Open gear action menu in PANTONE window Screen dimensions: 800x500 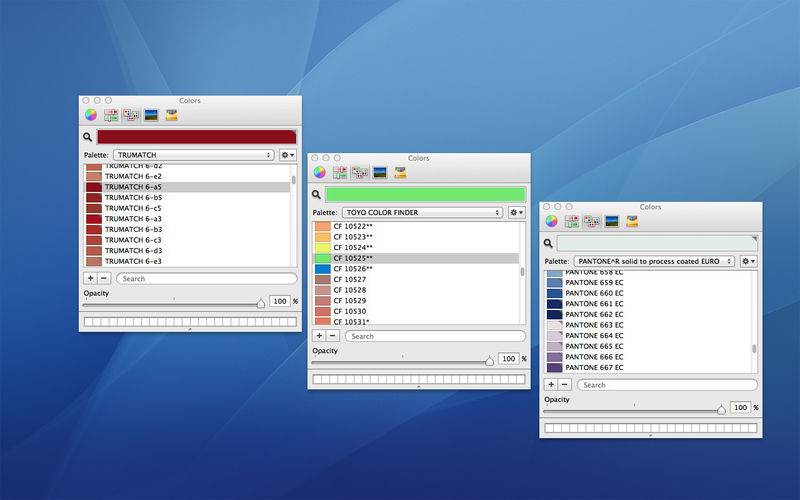coord(748,261)
